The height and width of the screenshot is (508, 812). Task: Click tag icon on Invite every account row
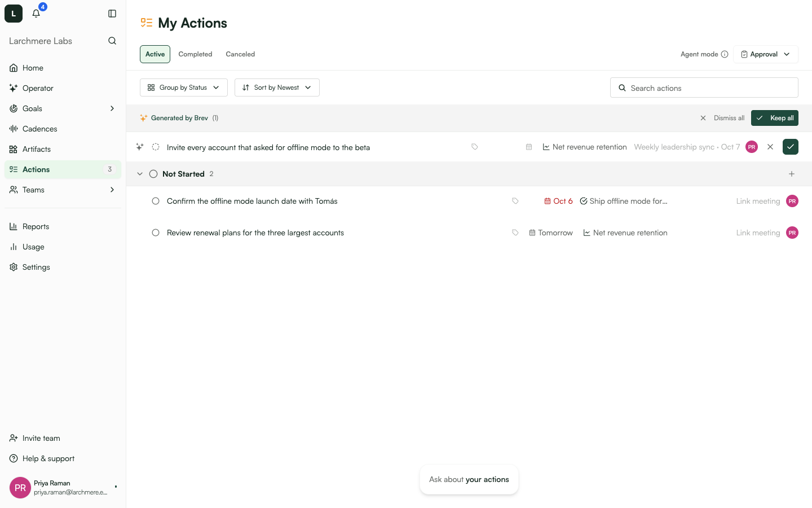point(475,147)
